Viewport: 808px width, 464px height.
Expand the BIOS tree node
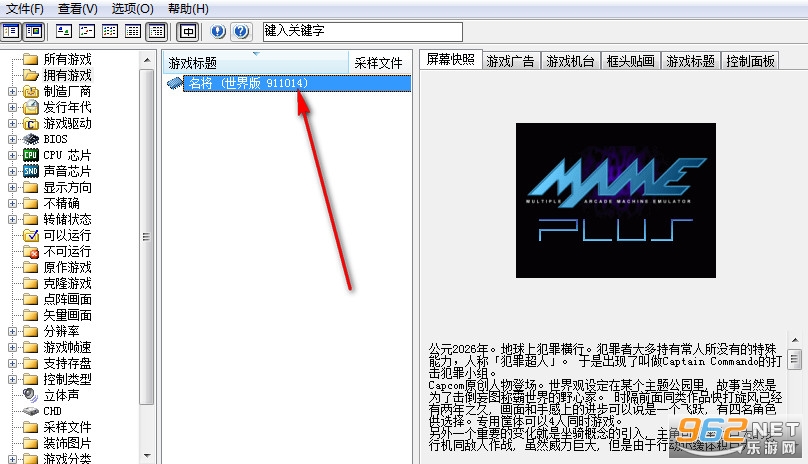click(12, 140)
